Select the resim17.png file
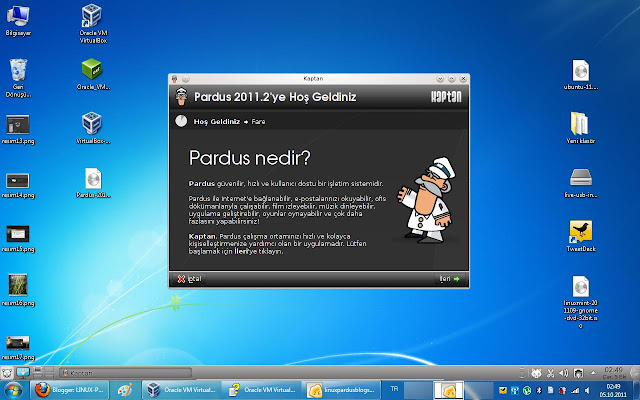The width and height of the screenshot is (640, 400). click(x=18, y=348)
